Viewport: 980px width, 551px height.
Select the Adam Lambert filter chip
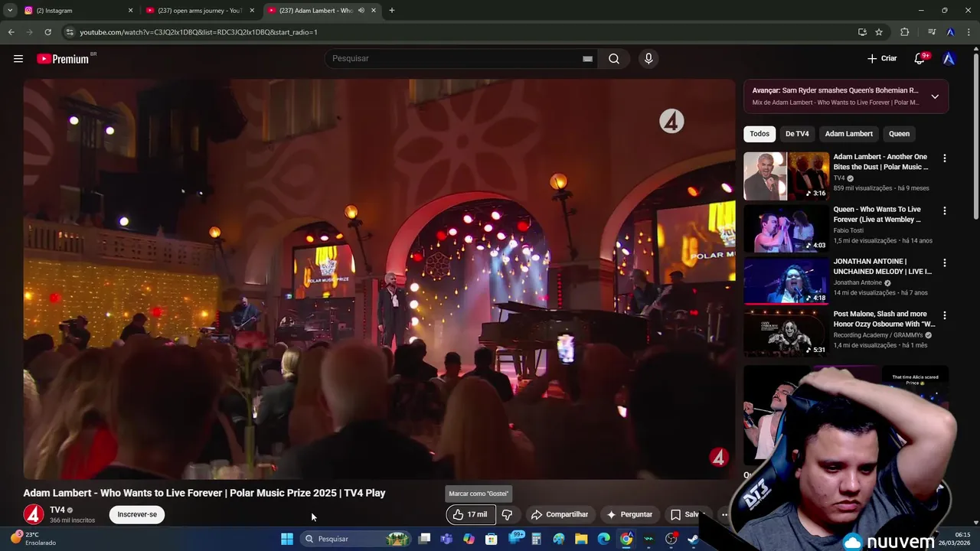(x=849, y=134)
